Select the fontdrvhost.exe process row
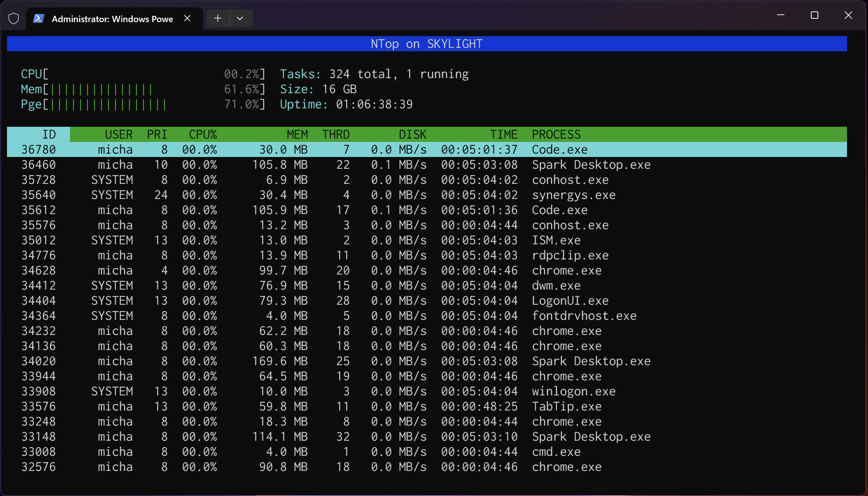The width and height of the screenshot is (868, 496). [x=427, y=316]
